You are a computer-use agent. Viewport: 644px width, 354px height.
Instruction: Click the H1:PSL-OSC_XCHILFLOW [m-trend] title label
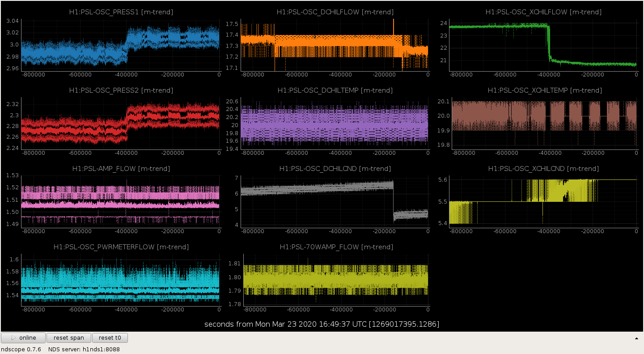coord(543,12)
